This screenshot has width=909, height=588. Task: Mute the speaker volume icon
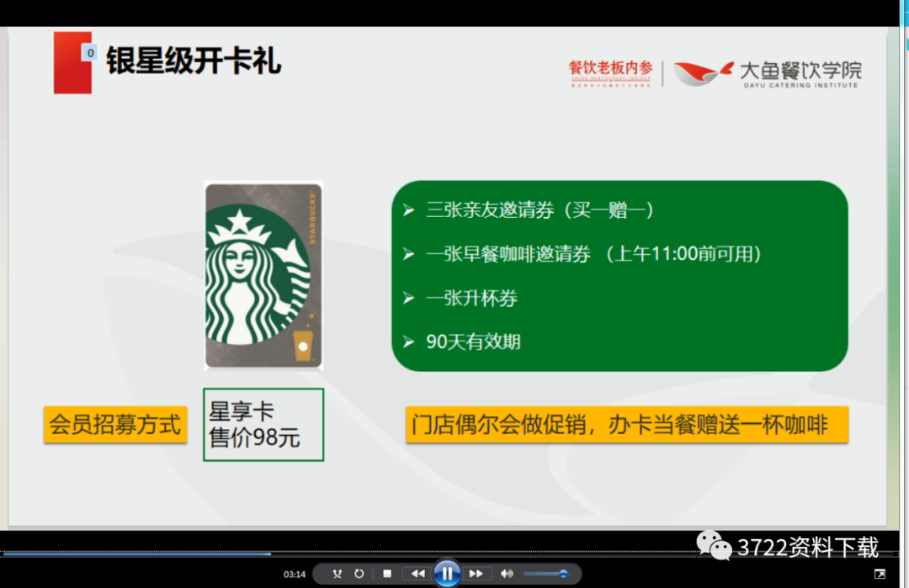[508, 574]
